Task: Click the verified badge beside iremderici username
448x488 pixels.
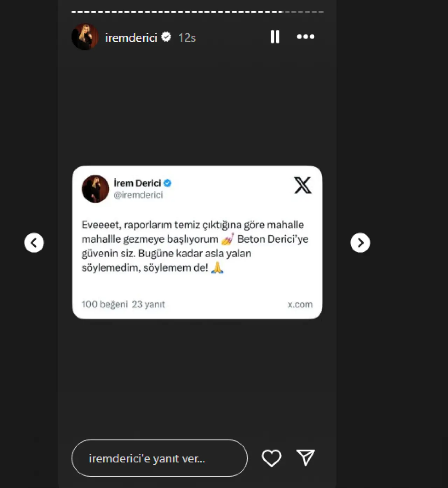Action: [166, 37]
